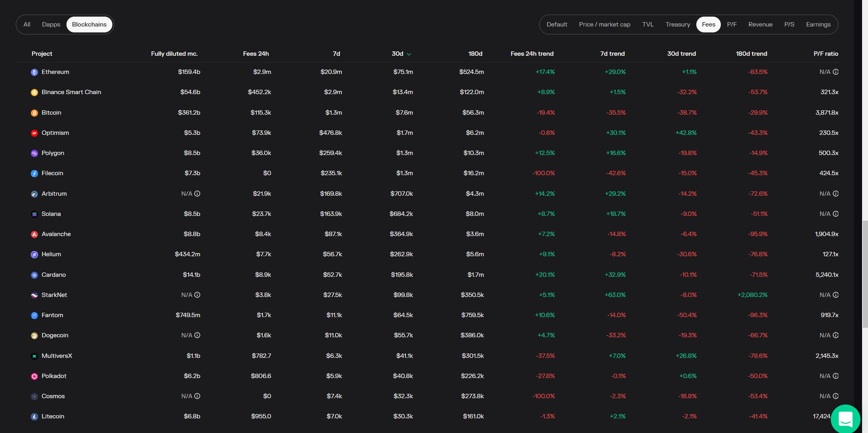
Task: Sort by P/F ratio column header
Action: [826, 54]
